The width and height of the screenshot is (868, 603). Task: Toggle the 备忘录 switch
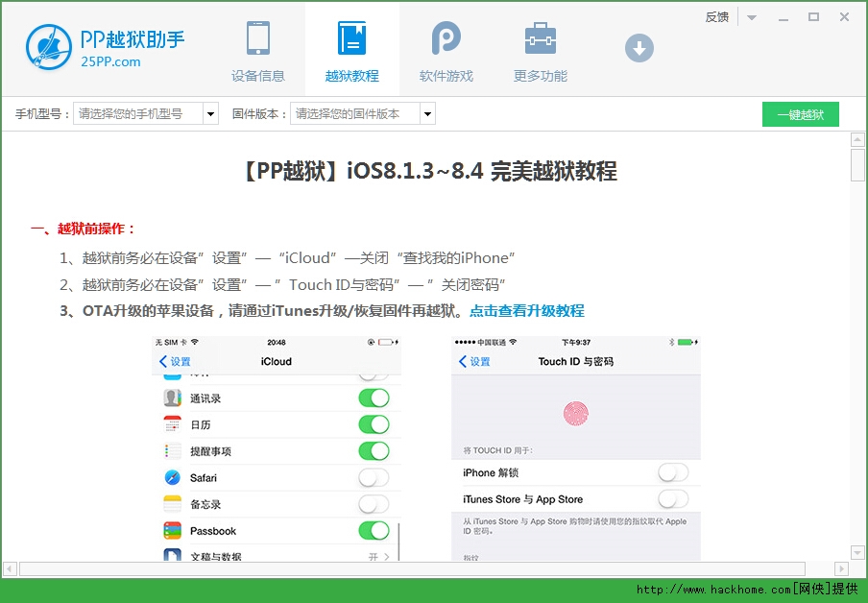pos(374,504)
